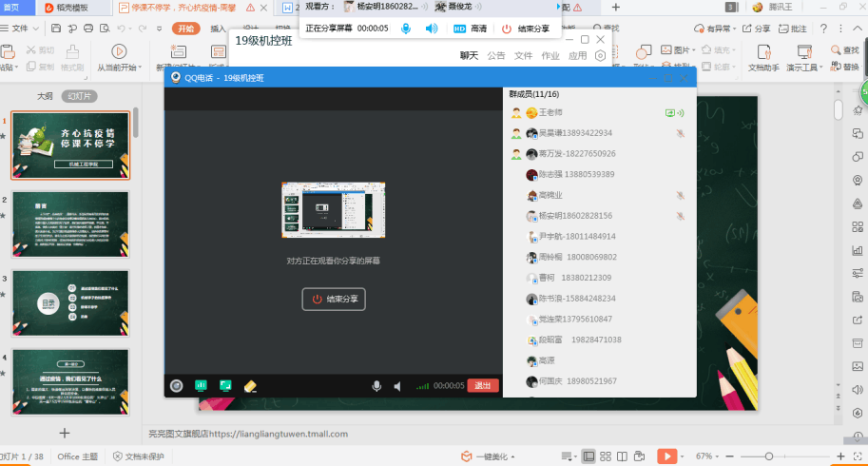Click the WPS save icon
Screen dimensions: 868x466
[x=56, y=29]
